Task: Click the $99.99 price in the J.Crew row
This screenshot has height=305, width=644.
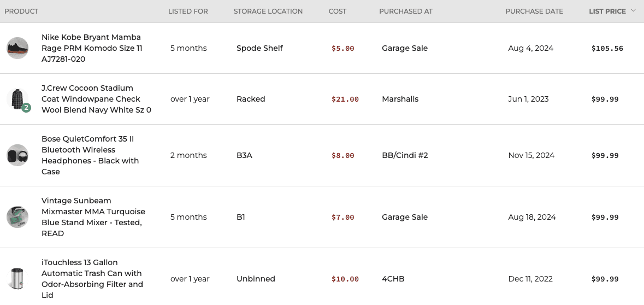Action: click(x=605, y=99)
